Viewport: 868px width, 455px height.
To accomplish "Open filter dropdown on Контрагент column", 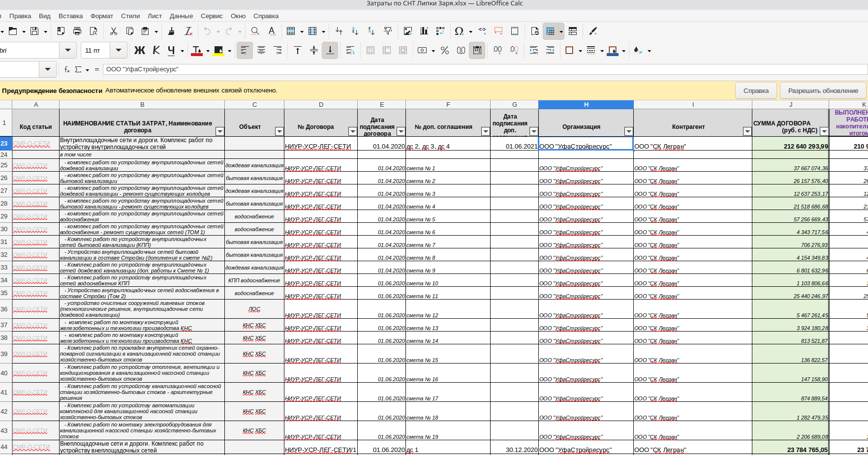I will pos(747,131).
